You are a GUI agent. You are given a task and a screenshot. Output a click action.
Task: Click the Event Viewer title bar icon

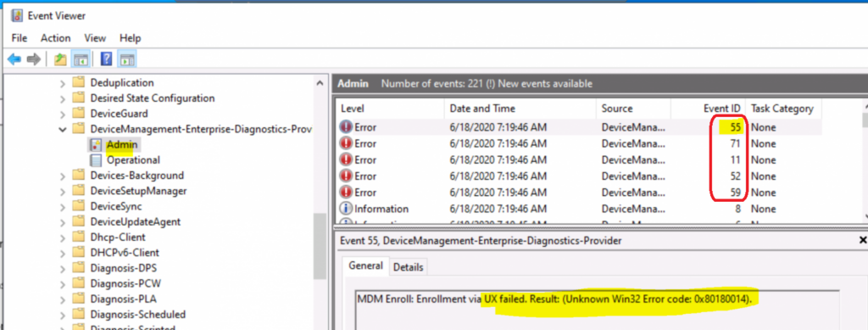(17, 15)
